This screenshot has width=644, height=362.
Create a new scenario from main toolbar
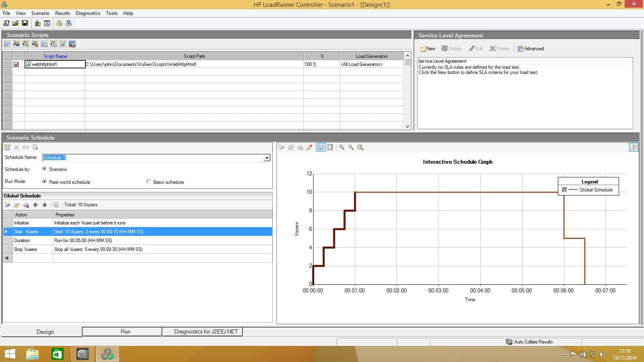coord(6,23)
